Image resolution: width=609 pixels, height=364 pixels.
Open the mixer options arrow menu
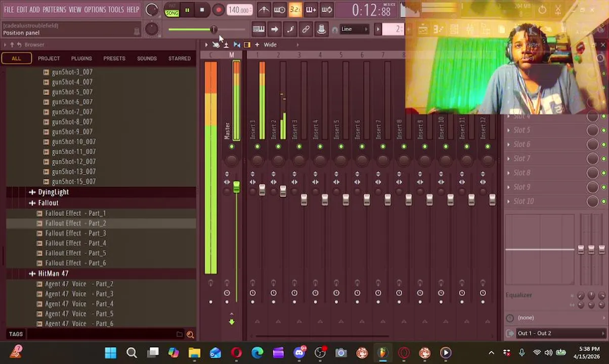tap(206, 45)
